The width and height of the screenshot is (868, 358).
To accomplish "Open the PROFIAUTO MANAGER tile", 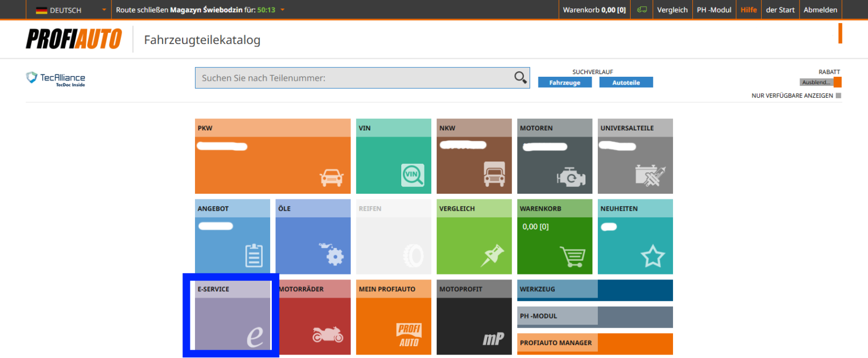I will coord(594,343).
